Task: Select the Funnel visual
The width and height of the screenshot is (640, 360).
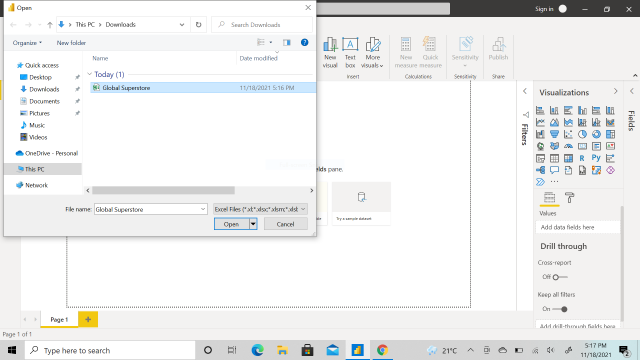Action: (554, 134)
